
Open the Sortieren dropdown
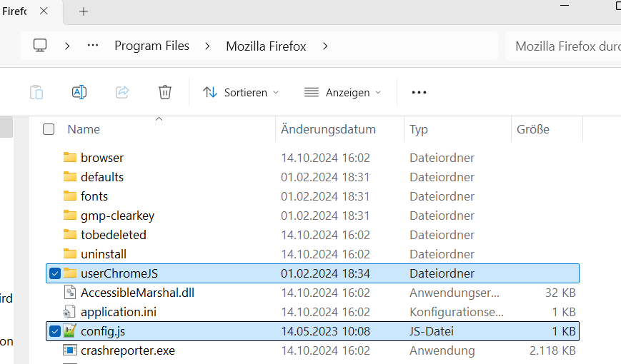pos(241,92)
